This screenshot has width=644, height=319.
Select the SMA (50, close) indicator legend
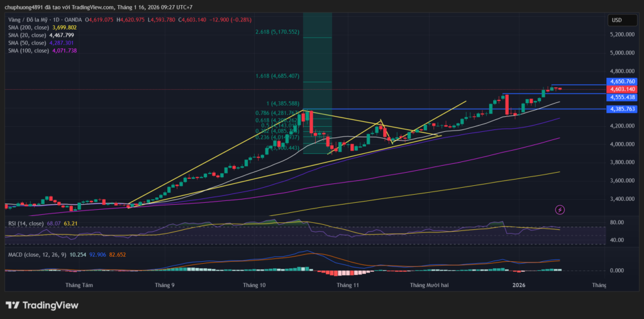pos(28,43)
